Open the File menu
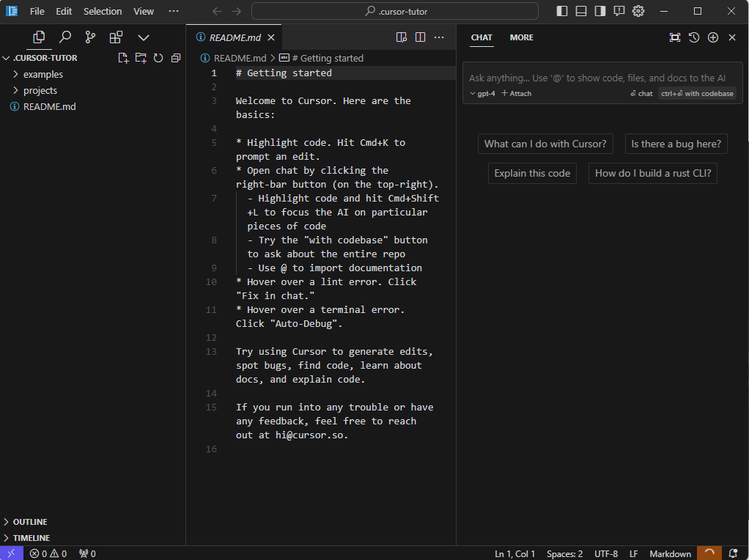Screen dimensions: 749x560 tap(37, 11)
